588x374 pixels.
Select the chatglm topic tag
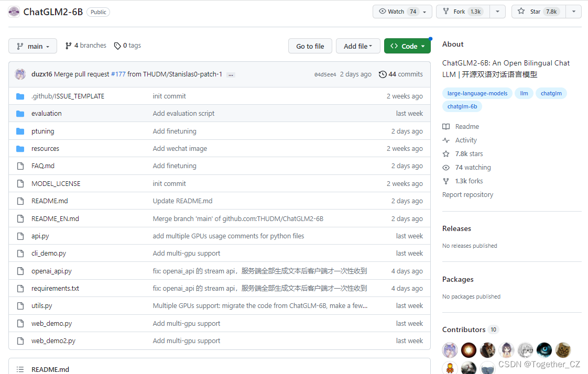point(551,94)
